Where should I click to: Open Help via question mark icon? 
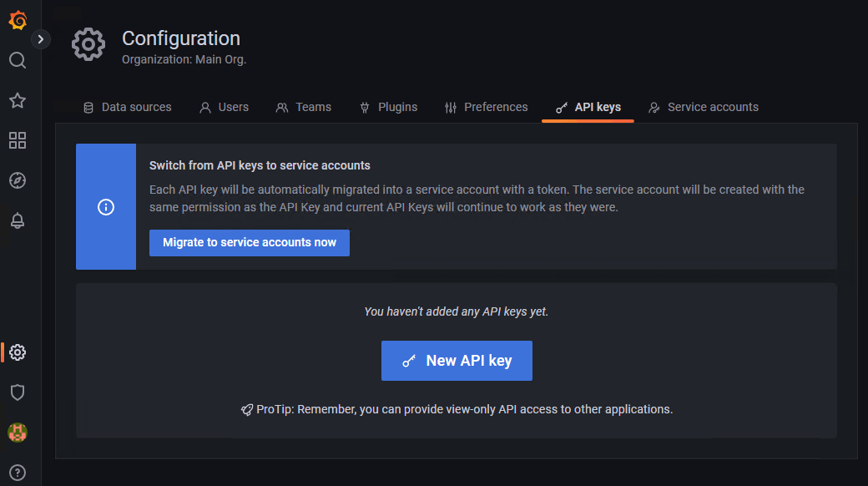(x=18, y=473)
